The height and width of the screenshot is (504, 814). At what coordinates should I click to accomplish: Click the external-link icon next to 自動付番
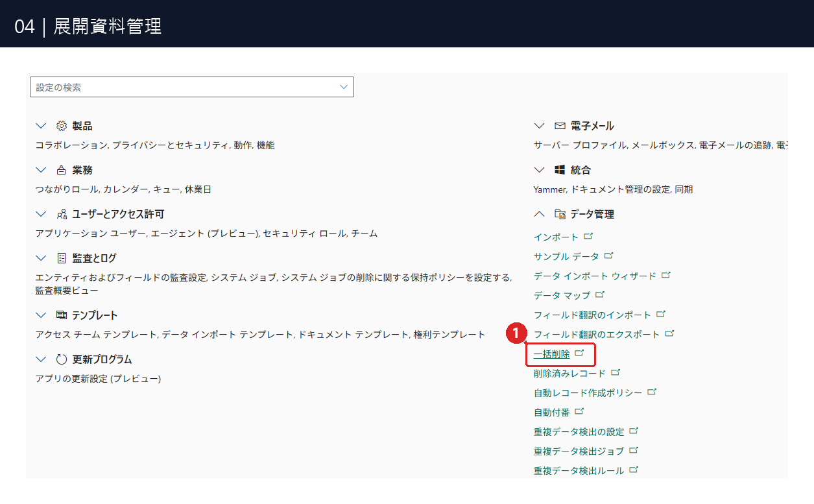coord(580,411)
